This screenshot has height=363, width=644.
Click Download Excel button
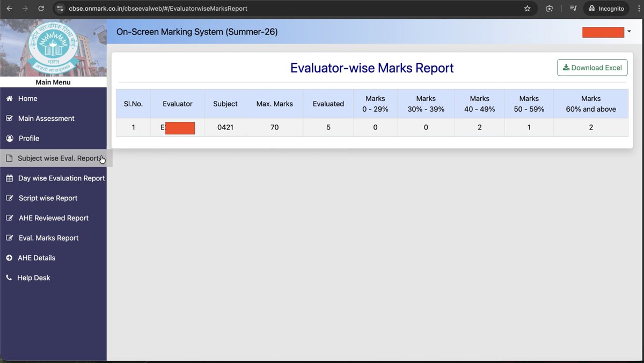(592, 68)
